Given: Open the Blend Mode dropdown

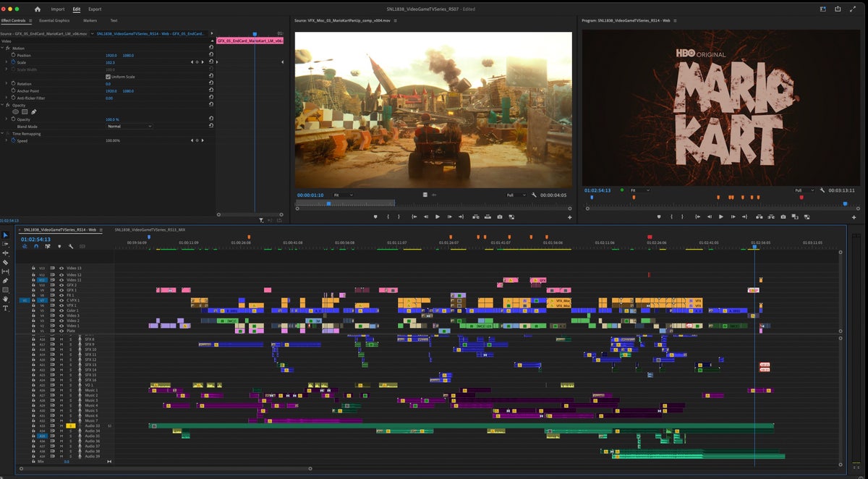Looking at the screenshot, I should [x=129, y=127].
